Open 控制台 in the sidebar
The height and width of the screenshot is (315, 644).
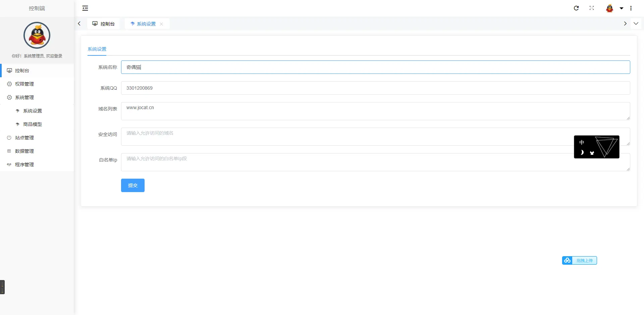tap(37, 71)
